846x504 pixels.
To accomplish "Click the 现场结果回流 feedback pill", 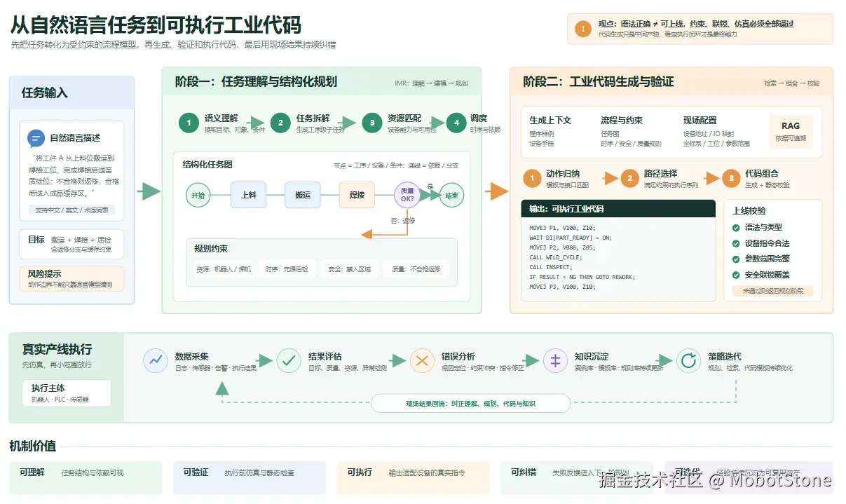I will 470,404.
